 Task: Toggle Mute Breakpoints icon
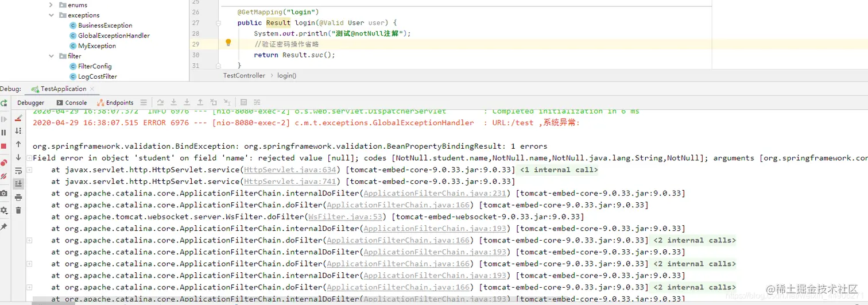(x=4, y=176)
